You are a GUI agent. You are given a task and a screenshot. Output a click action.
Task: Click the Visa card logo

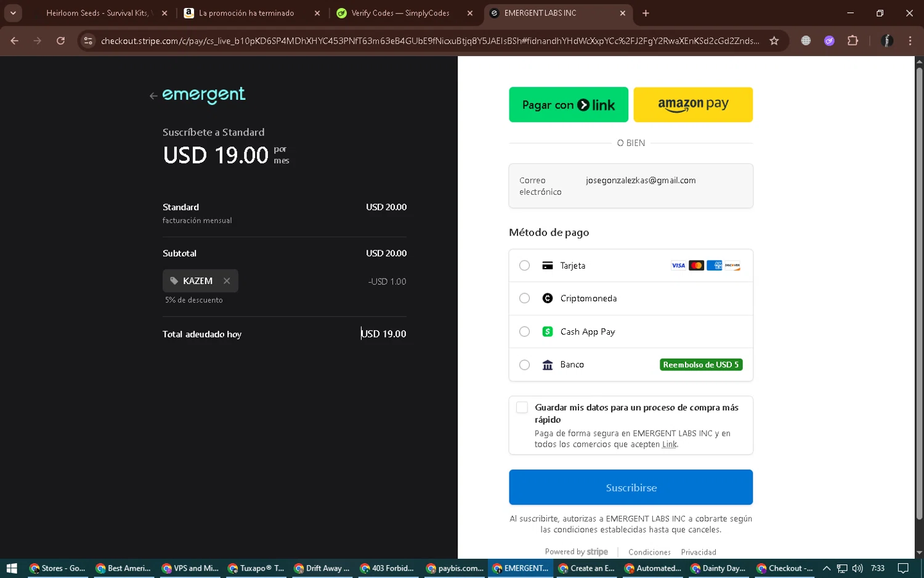tap(678, 266)
